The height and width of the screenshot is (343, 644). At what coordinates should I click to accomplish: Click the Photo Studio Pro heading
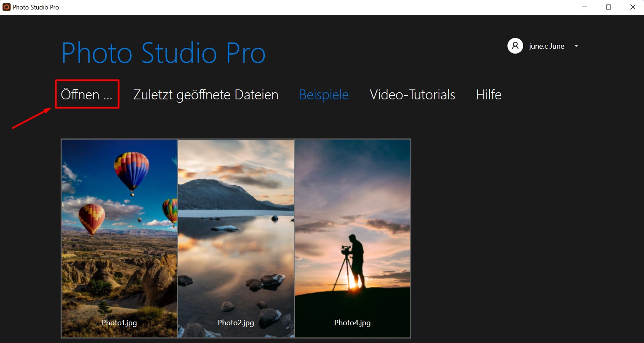pos(163,53)
